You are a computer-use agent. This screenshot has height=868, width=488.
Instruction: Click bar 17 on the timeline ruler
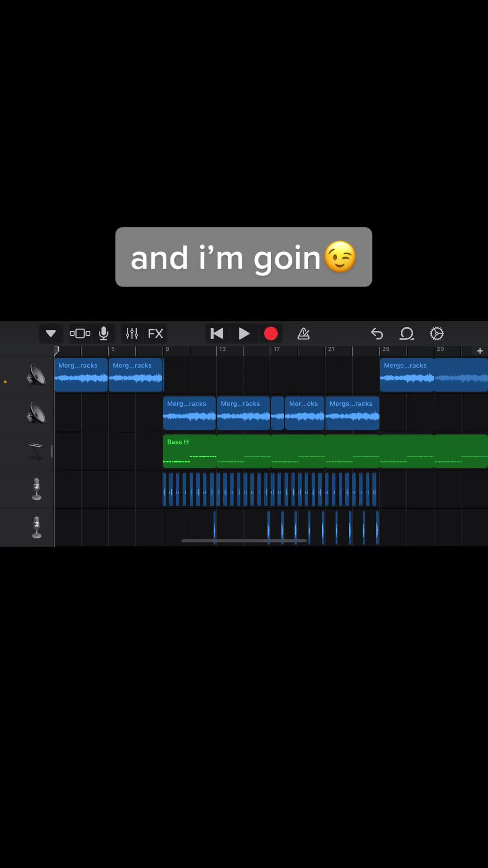(x=276, y=349)
